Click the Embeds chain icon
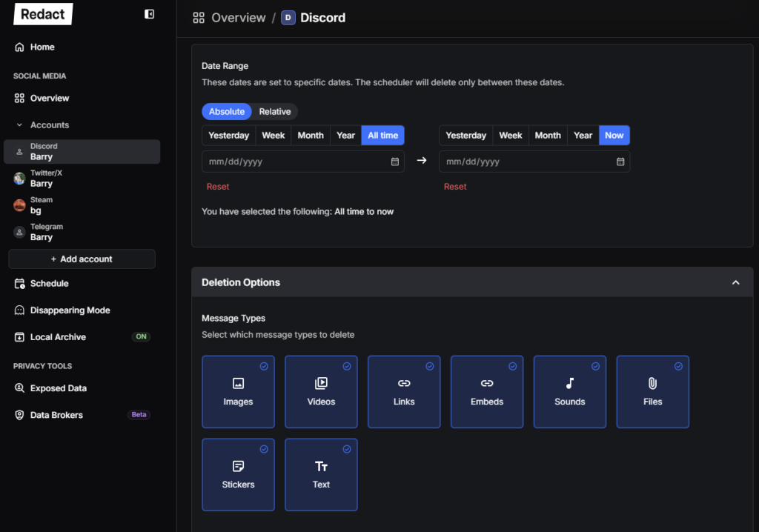 (487, 383)
